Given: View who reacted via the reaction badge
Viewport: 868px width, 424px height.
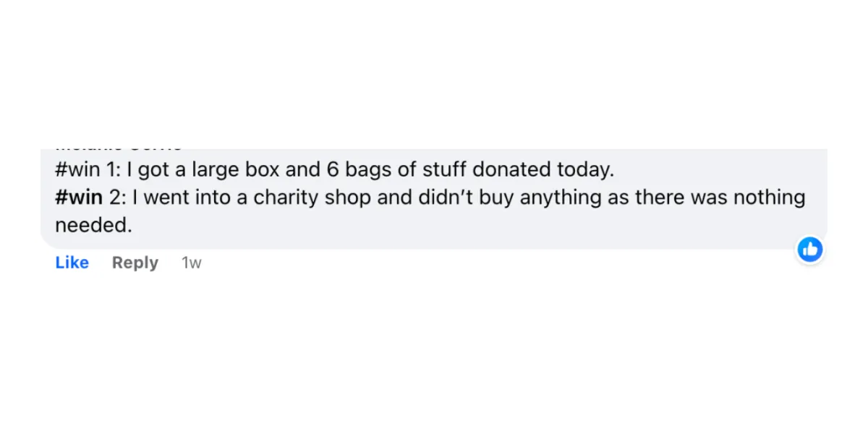Looking at the screenshot, I should [x=810, y=250].
